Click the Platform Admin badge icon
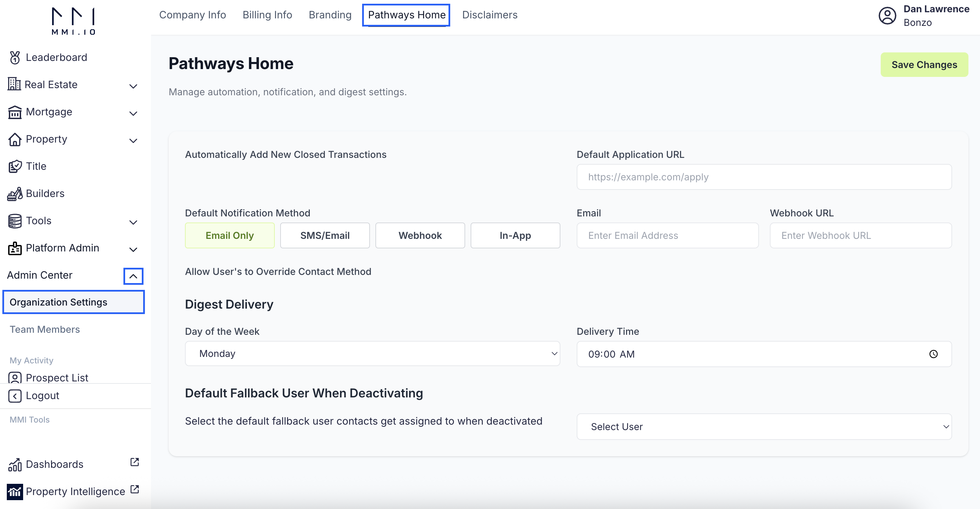The width and height of the screenshot is (980, 509). (15, 248)
